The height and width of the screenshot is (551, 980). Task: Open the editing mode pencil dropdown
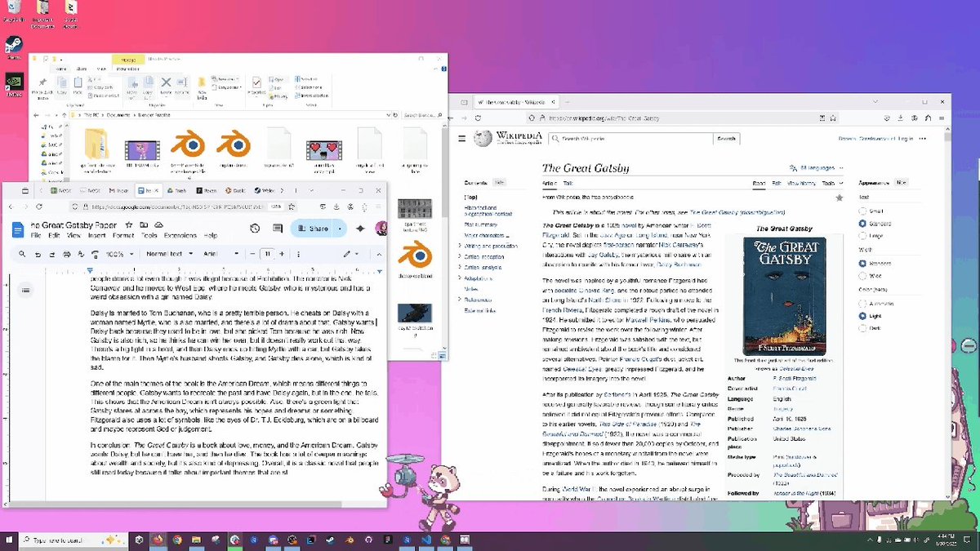click(351, 254)
